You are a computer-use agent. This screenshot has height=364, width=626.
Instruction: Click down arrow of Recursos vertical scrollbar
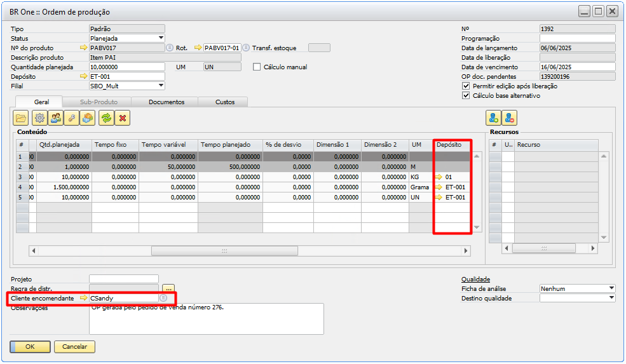pyautogui.click(x=604, y=238)
